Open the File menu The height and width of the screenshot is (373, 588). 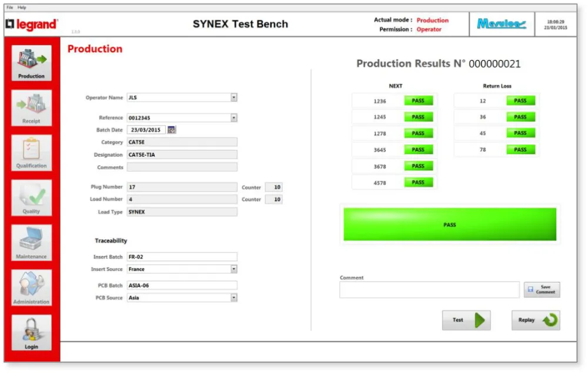[x=10, y=7]
